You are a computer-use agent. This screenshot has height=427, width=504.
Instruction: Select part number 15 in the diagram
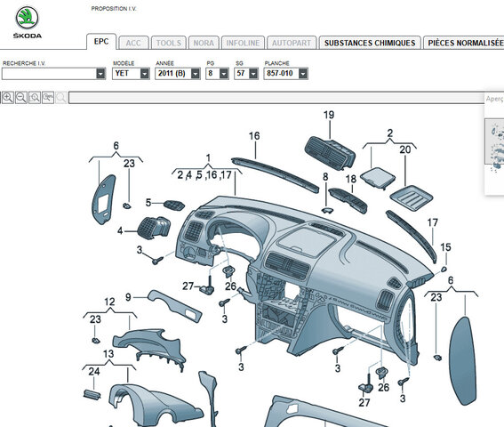point(445,247)
